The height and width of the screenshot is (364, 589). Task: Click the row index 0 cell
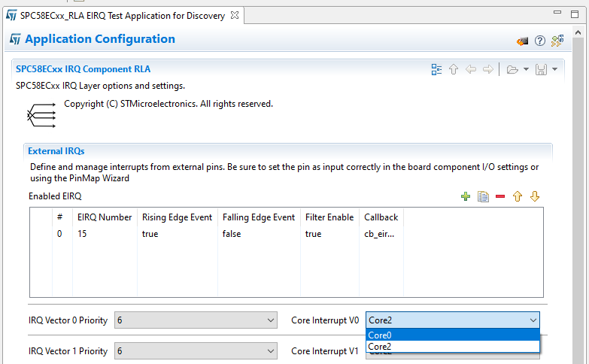pos(62,234)
